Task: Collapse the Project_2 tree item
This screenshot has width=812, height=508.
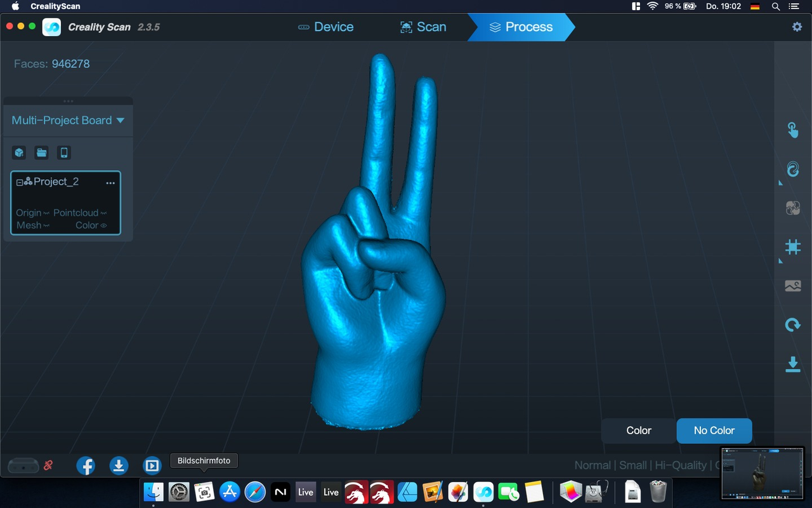Action: click(x=20, y=182)
